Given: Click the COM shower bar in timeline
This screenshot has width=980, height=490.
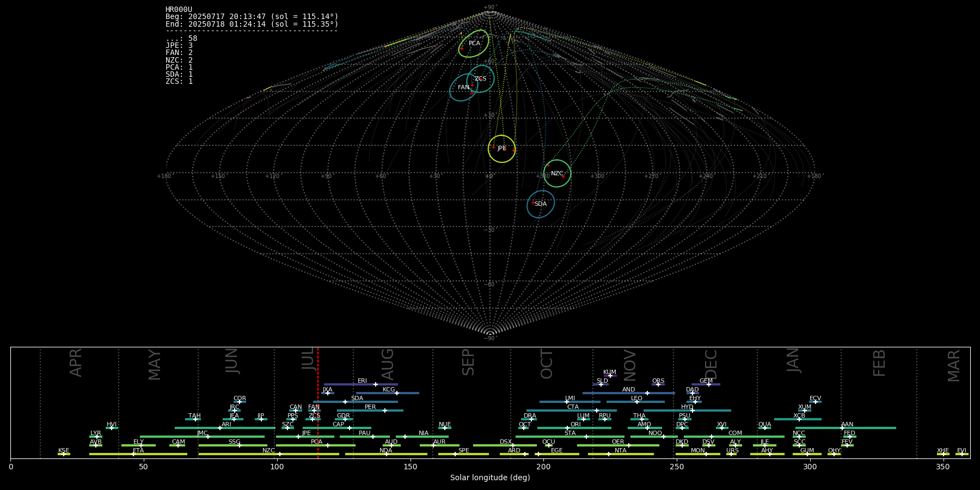Looking at the screenshot, I should pyautogui.click(x=734, y=437).
